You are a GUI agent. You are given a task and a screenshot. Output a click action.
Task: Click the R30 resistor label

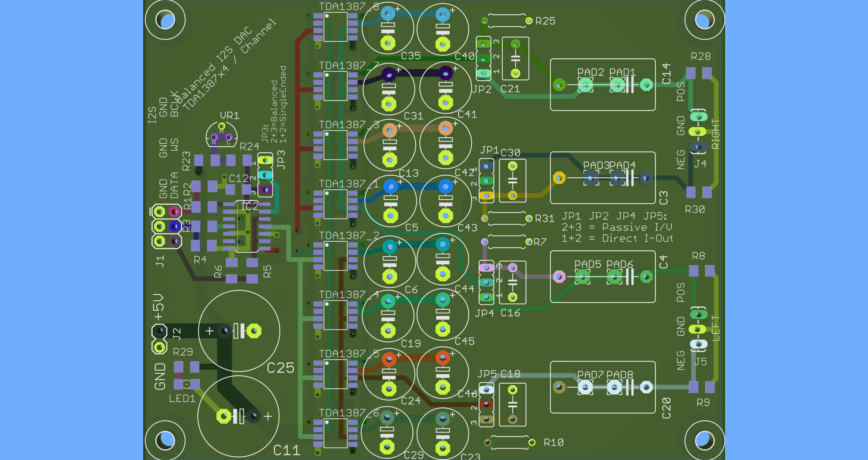pos(695,209)
